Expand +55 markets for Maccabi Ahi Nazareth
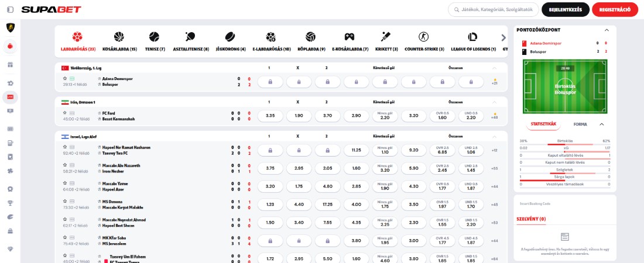This screenshot has width=644, height=263. pyautogui.click(x=495, y=169)
